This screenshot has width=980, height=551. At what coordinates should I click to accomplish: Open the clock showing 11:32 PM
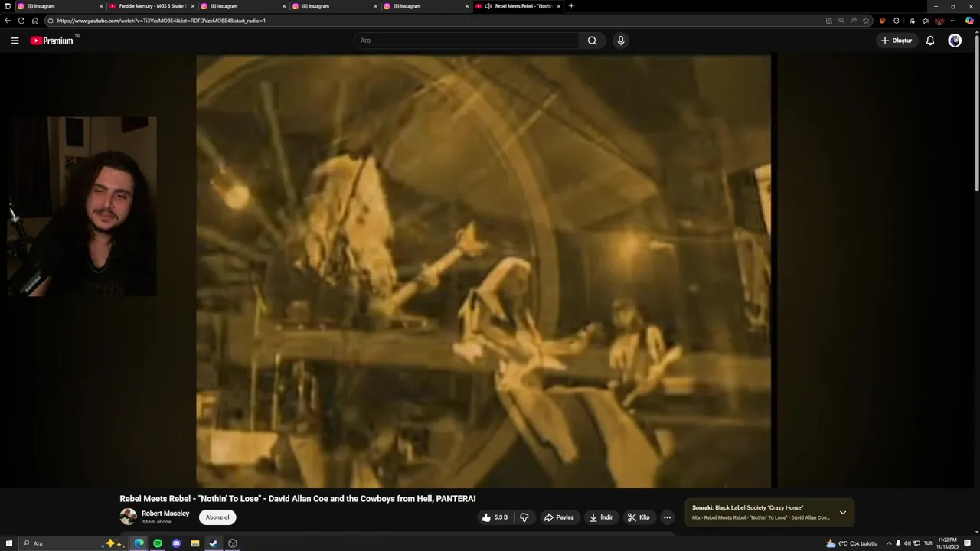click(x=947, y=543)
